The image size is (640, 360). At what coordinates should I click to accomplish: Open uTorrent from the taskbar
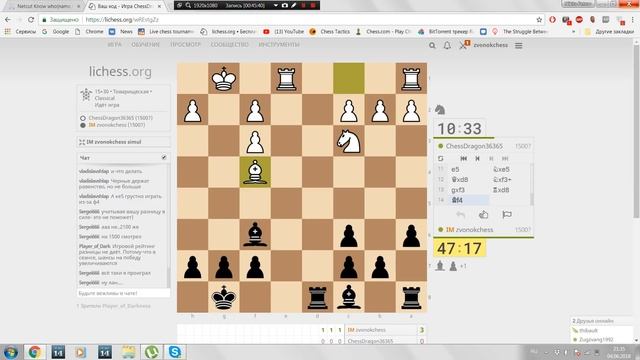coord(152,352)
